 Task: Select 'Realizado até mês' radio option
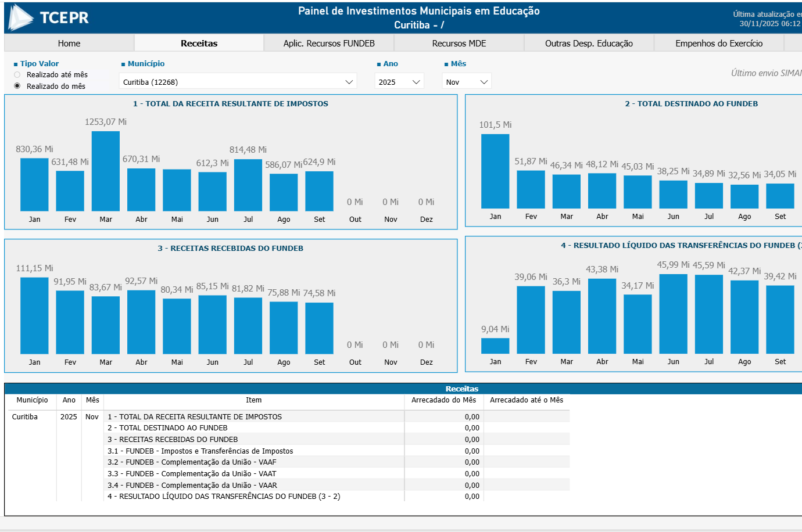17,75
